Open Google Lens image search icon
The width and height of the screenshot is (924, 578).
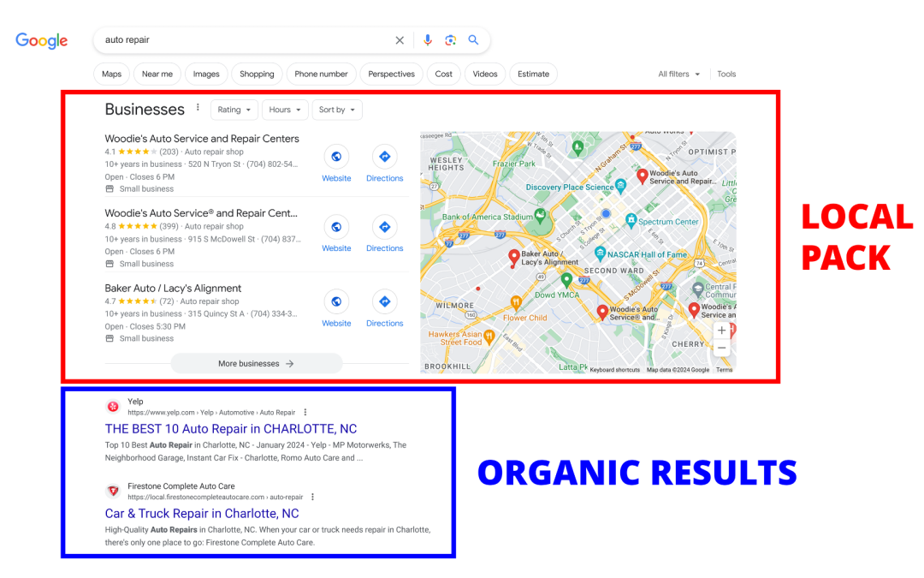pyautogui.click(x=451, y=40)
